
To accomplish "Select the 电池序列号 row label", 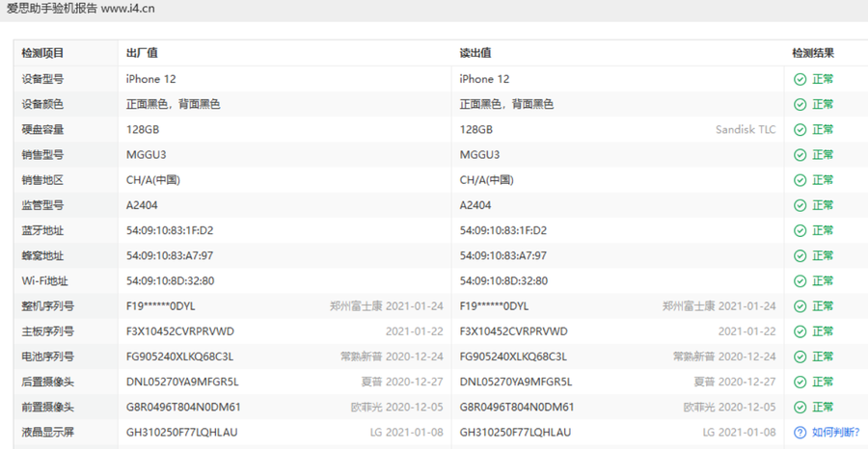I will point(47,357).
